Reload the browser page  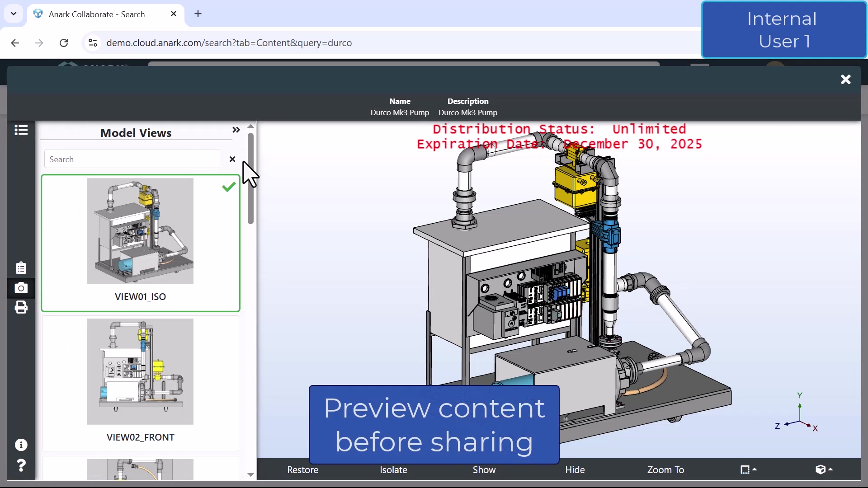pos(64,43)
